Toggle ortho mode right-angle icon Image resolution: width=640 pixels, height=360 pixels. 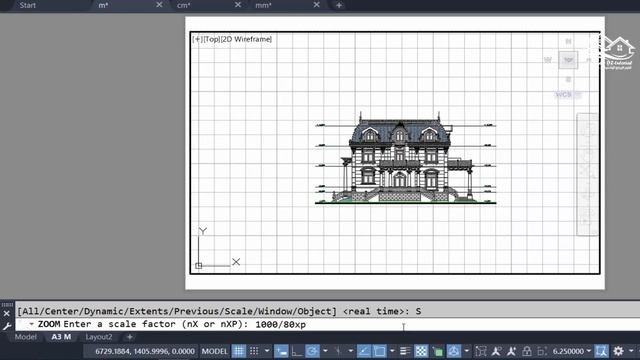pos(297,351)
